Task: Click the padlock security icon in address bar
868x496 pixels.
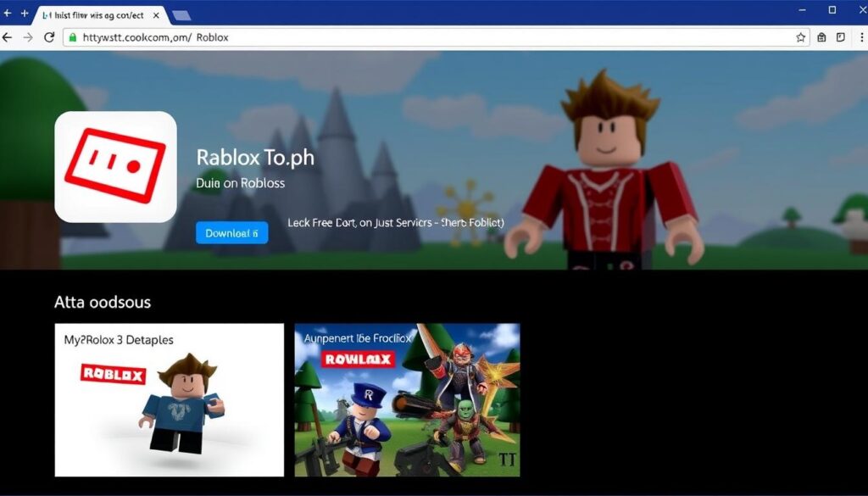Action: pos(74,37)
